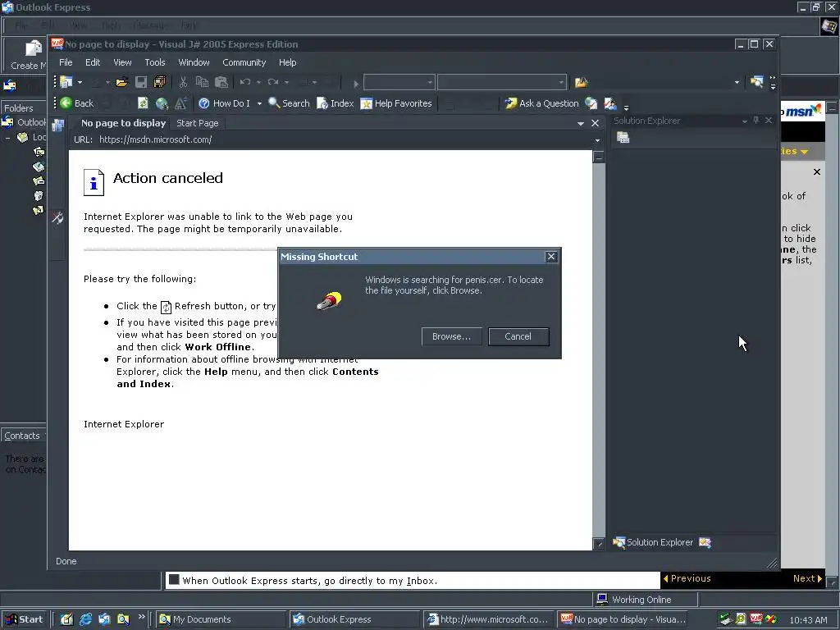The height and width of the screenshot is (630, 840).
Task: Toggle the go directly to Inbox checkbox
Action: [x=174, y=580]
